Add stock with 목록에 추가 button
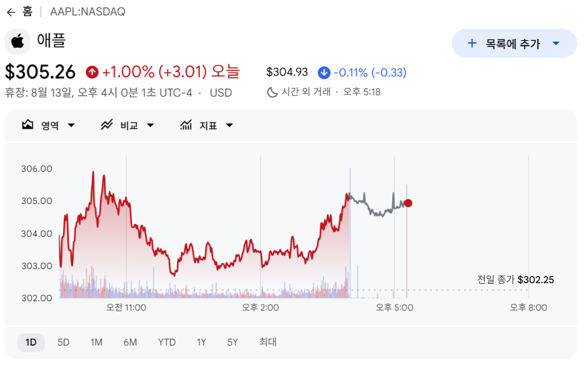Screen dimensions: 588x365 (514, 44)
